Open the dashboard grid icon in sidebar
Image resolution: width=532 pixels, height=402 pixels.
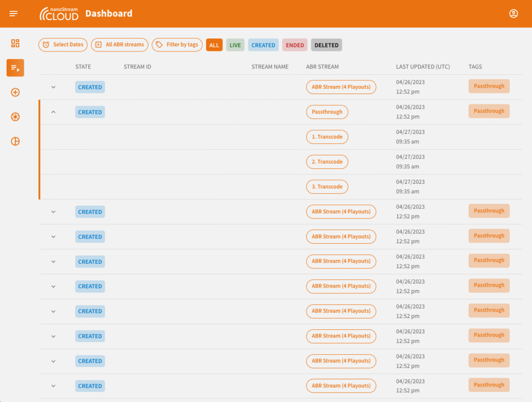pos(15,43)
